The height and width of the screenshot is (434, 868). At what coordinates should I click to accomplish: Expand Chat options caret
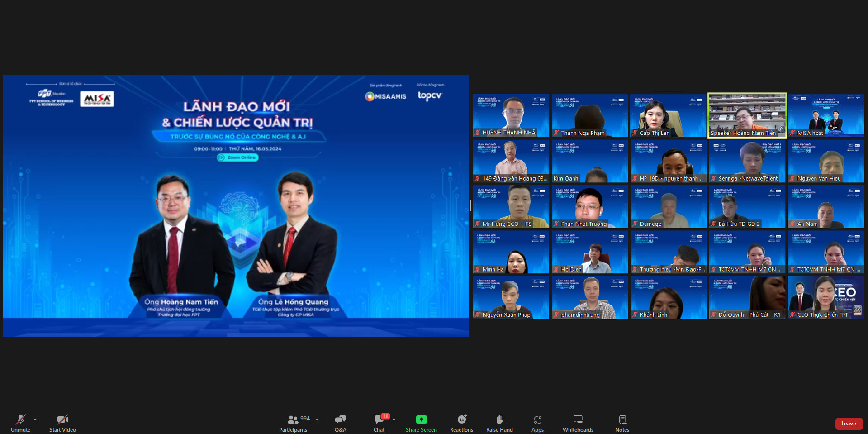(x=394, y=420)
